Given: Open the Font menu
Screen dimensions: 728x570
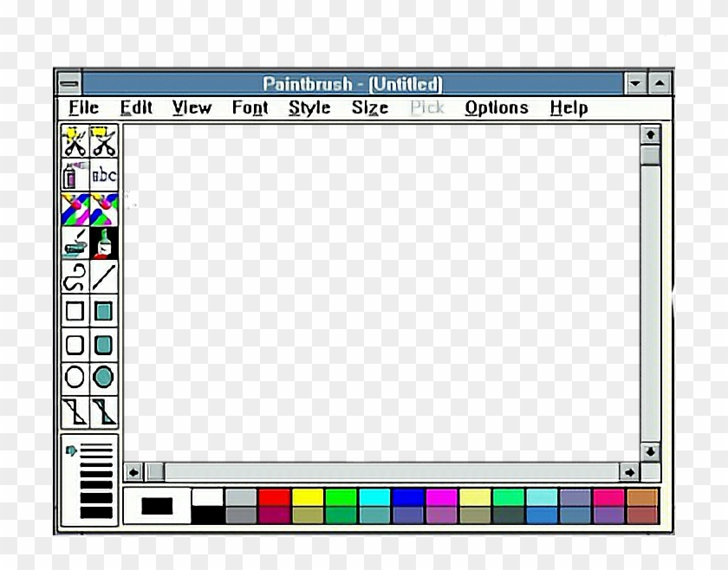Looking at the screenshot, I should coord(250,107).
